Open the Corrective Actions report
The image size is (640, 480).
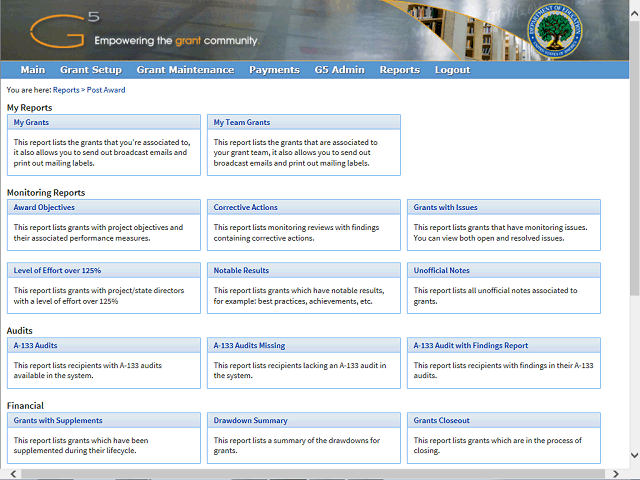[245, 207]
